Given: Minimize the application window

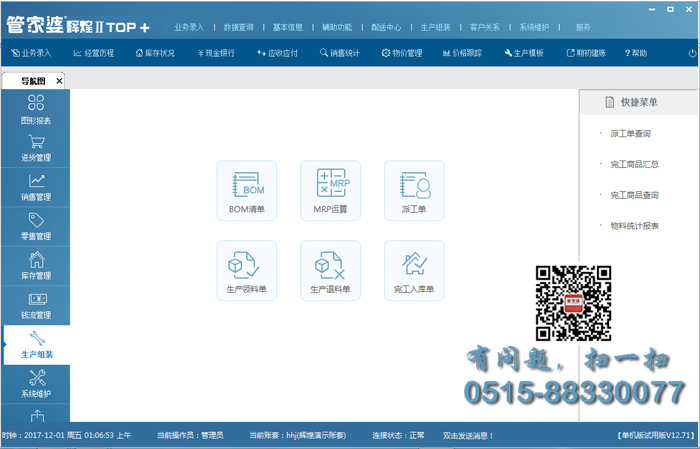Looking at the screenshot, I should pyautogui.click(x=652, y=9).
